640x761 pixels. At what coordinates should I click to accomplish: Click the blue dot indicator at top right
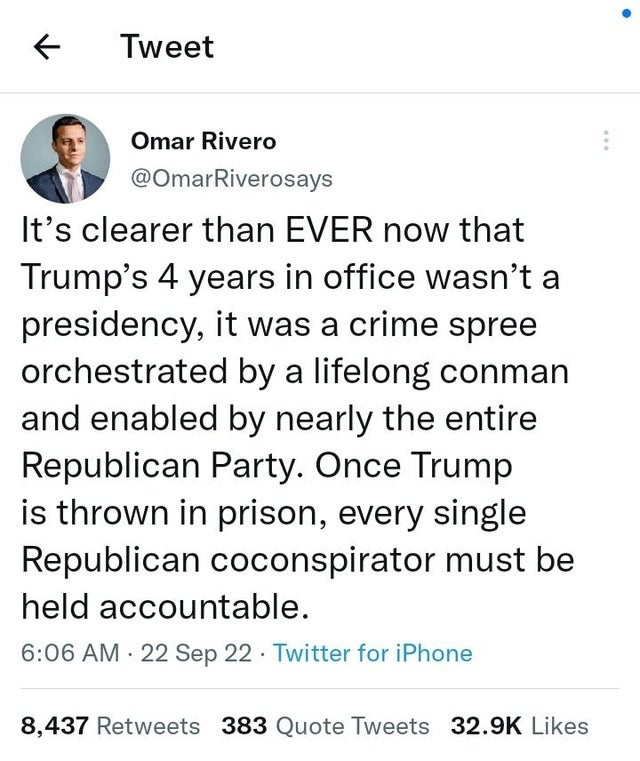coord(626,15)
